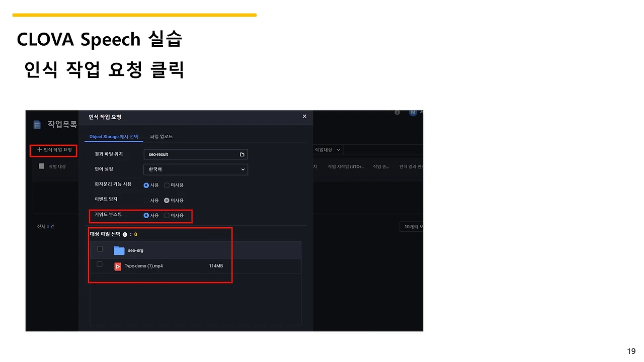The height and width of the screenshot is (362, 644).
Task: Click the video icon on Tvpc-demo (1).mp4
Action: point(118,266)
